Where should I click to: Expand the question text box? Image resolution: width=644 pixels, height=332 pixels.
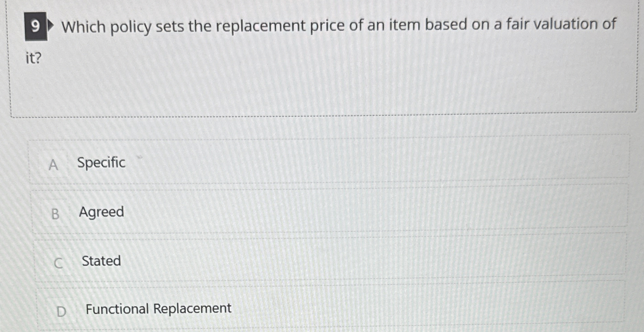pyautogui.click(x=322, y=59)
